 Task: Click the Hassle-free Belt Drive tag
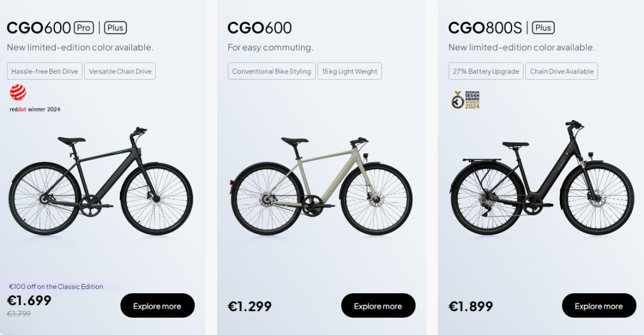tap(45, 72)
